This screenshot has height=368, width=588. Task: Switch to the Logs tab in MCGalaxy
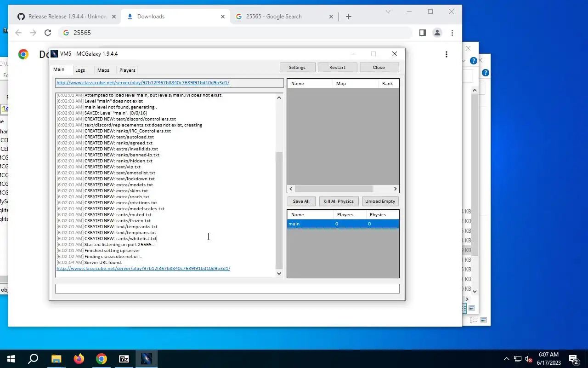80,70
